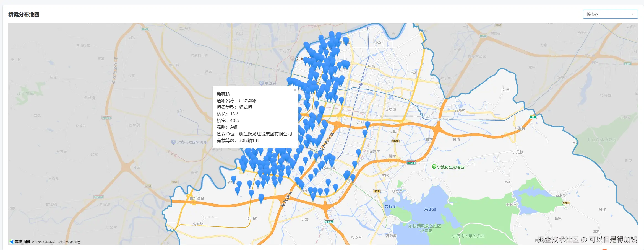Click the 顿岙村 map label
The height and width of the screenshot is (250, 644).
(x=356, y=238)
